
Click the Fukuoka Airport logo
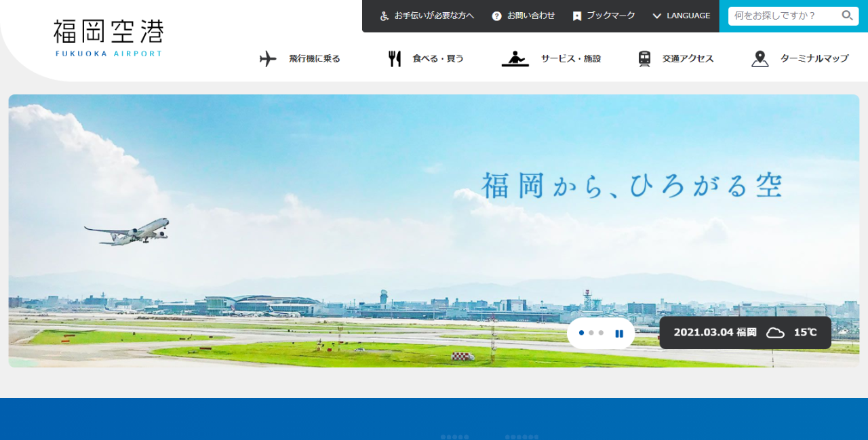pyautogui.click(x=108, y=38)
